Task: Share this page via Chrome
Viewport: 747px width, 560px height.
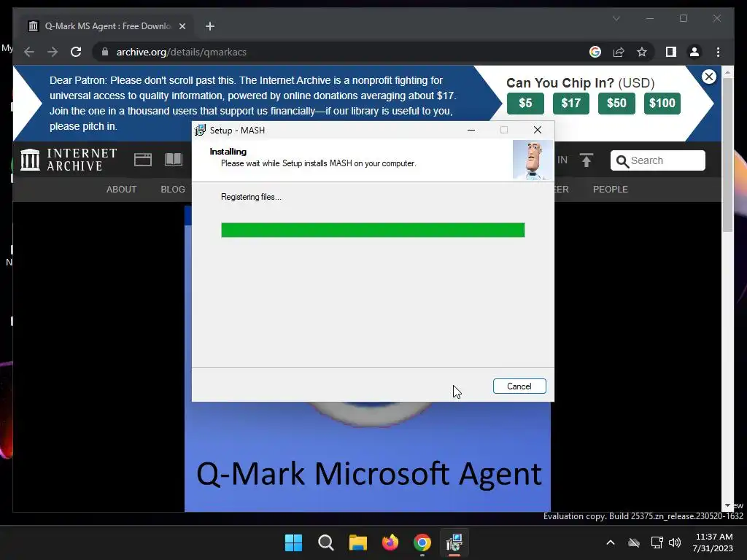Action: [619, 52]
